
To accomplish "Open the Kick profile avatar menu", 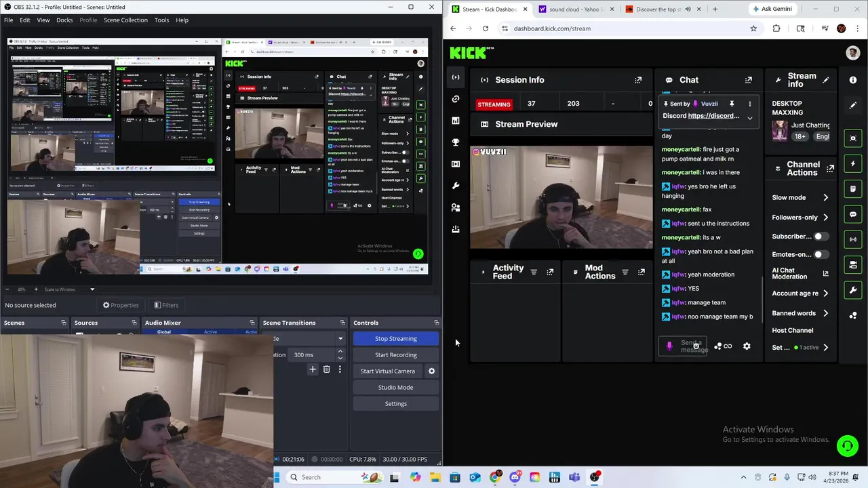I will click(x=853, y=53).
